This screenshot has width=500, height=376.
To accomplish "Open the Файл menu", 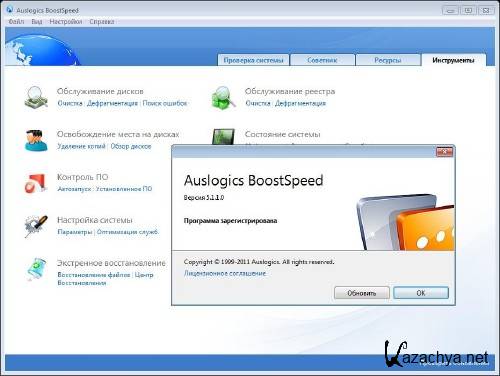I will click(16, 22).
